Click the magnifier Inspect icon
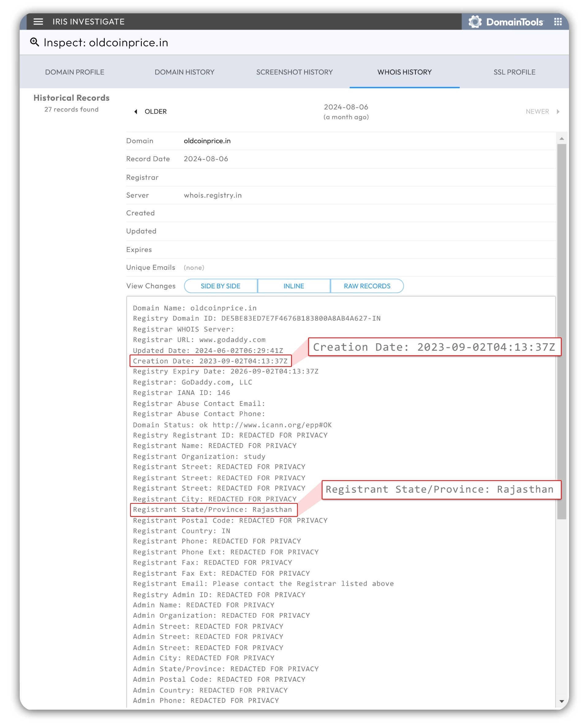The height and width of the screenshot is (728, 588). click(x=35, y=42)
